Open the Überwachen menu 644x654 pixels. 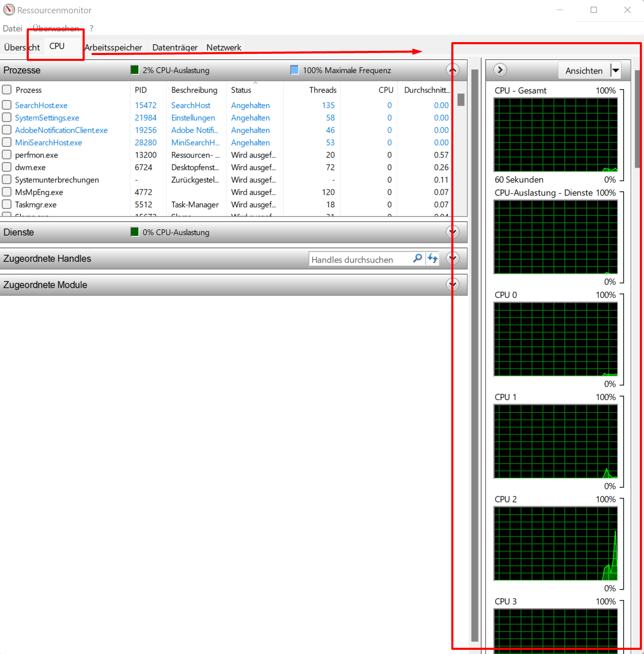[x=56, y=28]
